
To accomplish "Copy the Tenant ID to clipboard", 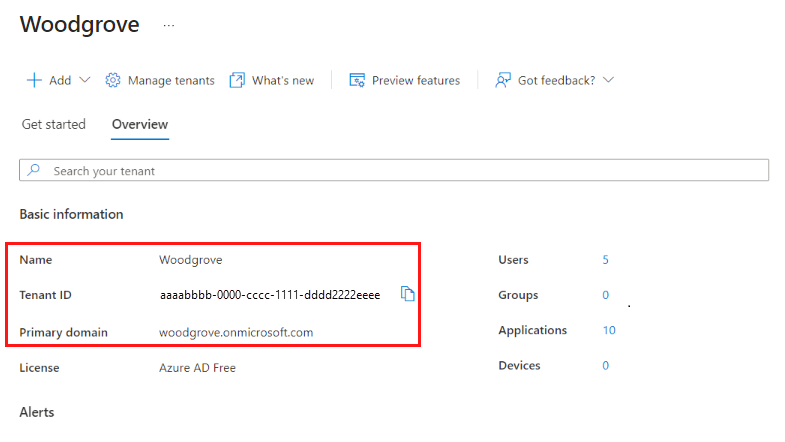I will pyautogui.click(x=407, y=294).
